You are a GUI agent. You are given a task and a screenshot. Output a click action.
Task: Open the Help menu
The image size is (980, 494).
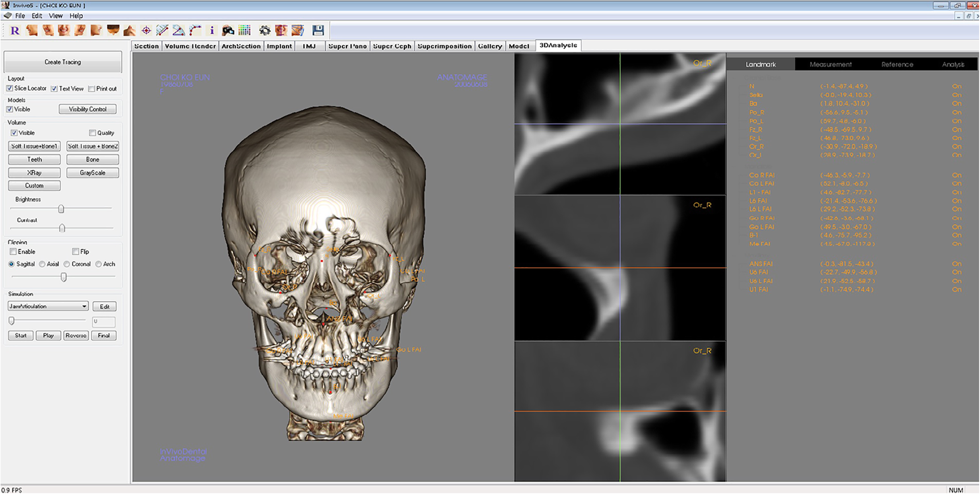76,16
